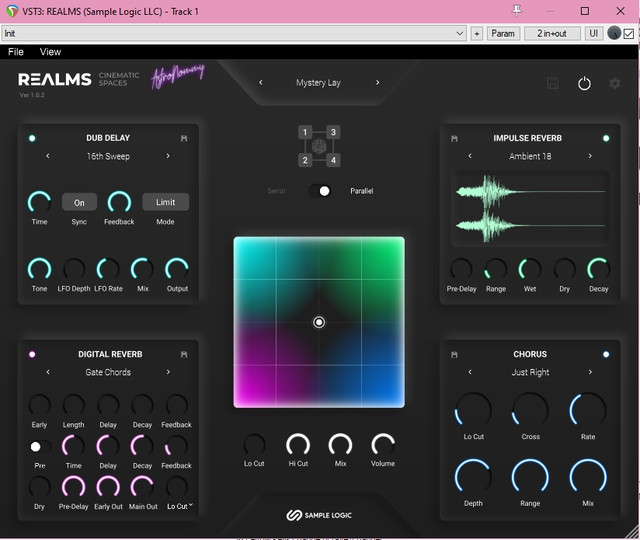
Task: Click the Digital Reverb Pre-Delay knob
Action: pos(73,487)
